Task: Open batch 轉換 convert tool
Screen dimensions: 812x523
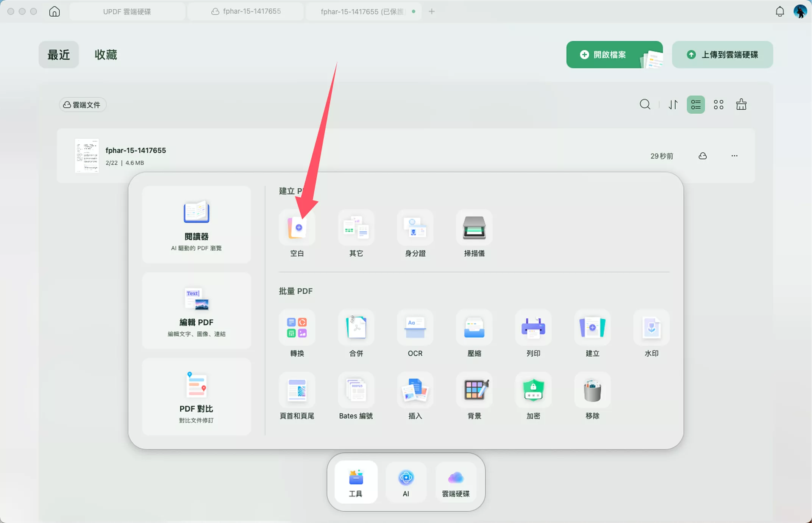Action: coord(297,328)
